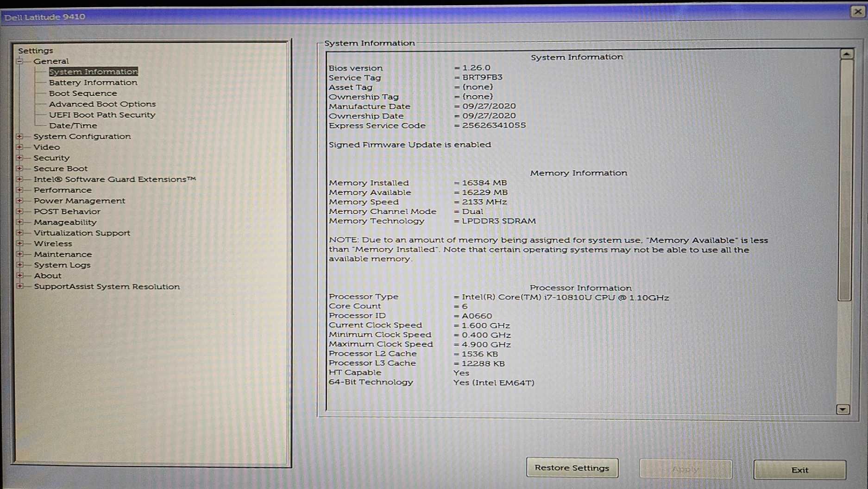Image resolution: width=868 pixels, height=489 pixels.
Task: Expand SupportAssist System Resolution node
Action: tap(20, 286)
